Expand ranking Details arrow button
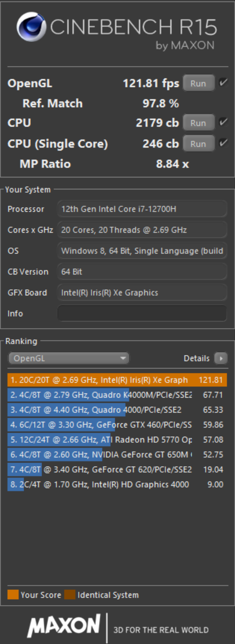This screenshot has width=235, height=644. [x=221, y=358]
